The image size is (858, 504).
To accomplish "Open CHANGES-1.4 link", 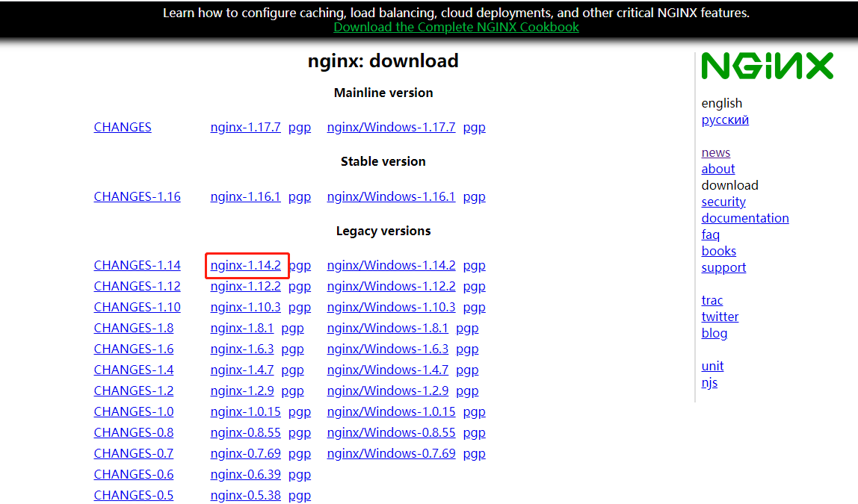I will click(134, 370).
